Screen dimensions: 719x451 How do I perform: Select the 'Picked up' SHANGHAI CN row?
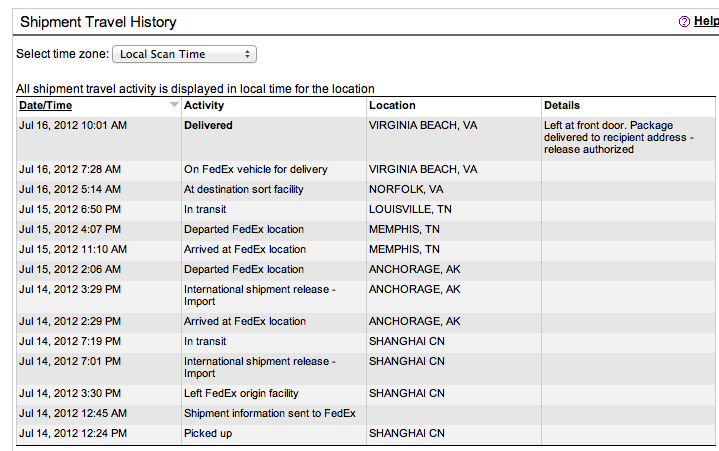pyautogui.click(x=366, y=434)
